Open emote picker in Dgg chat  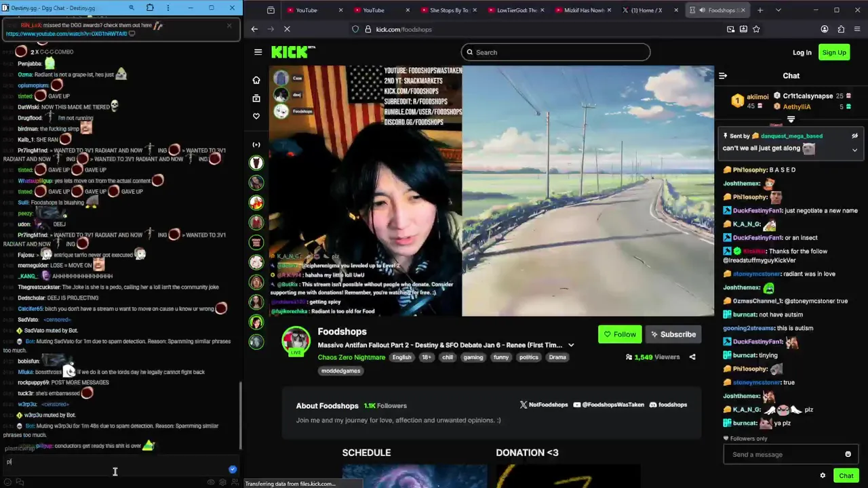8,482
